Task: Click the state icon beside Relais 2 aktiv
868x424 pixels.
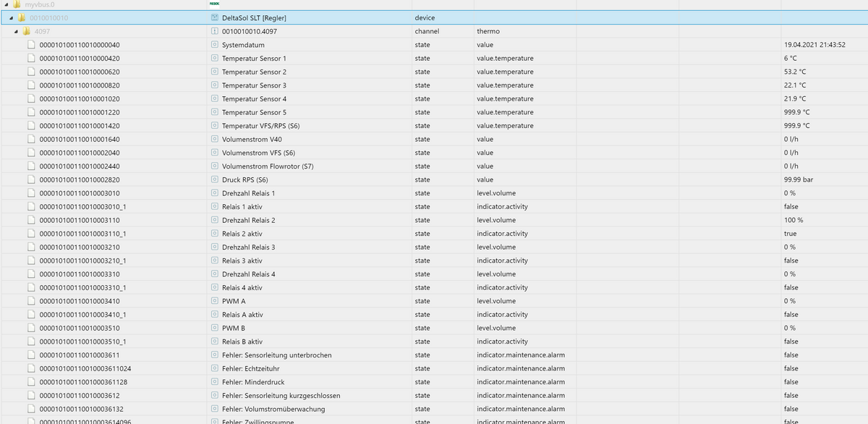Action: pyautogui.click(x=214, y=234)
